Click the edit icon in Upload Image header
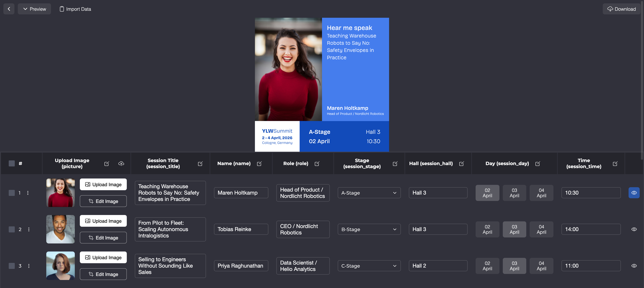644x288 pixels. pos(106,164)
